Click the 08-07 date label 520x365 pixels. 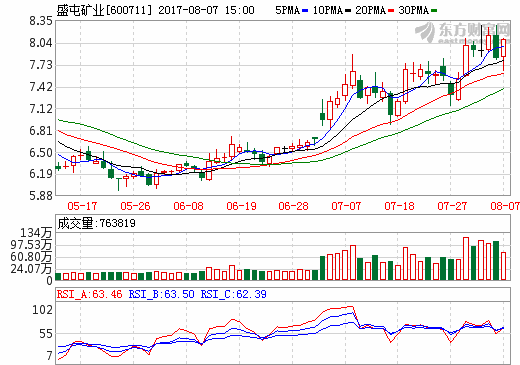click(x=505, y=206)
